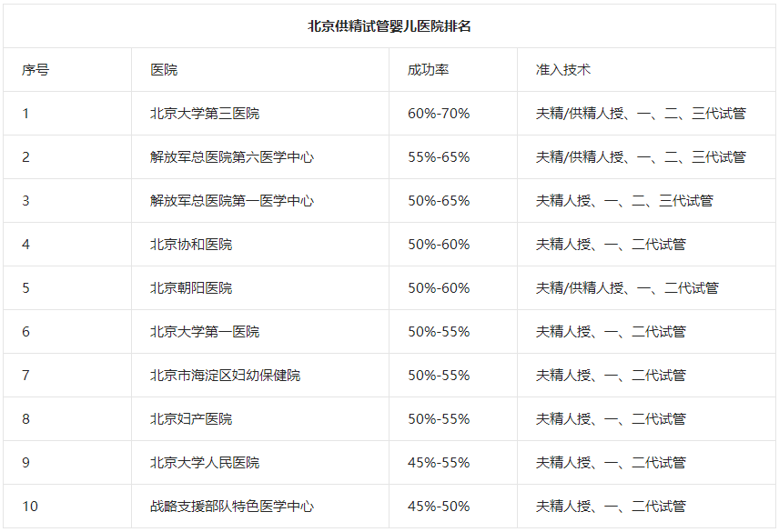Image resolution: width=779 pixels, height=532 pixels.
Task: Select hospital 北京大学第三医院
Action: (x=205, y=113)
